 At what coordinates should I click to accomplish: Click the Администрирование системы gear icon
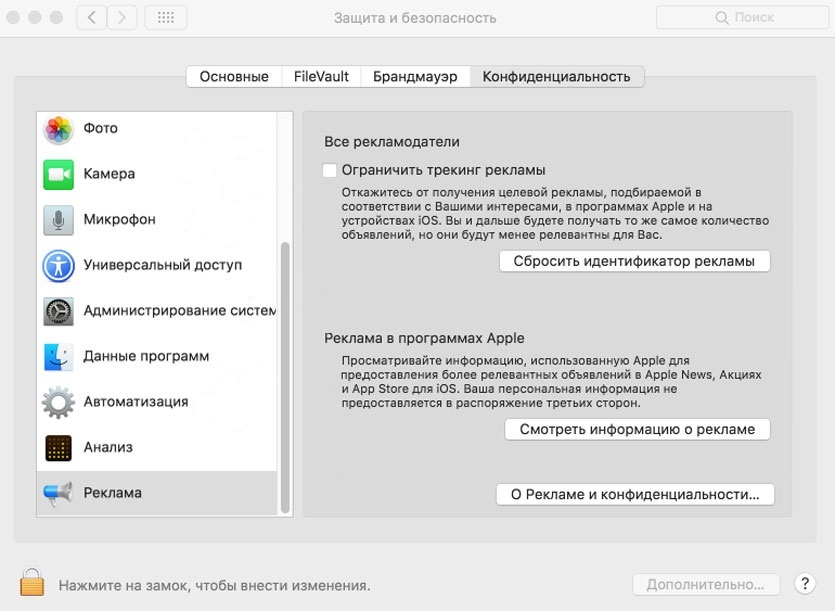tap(59, 311)
